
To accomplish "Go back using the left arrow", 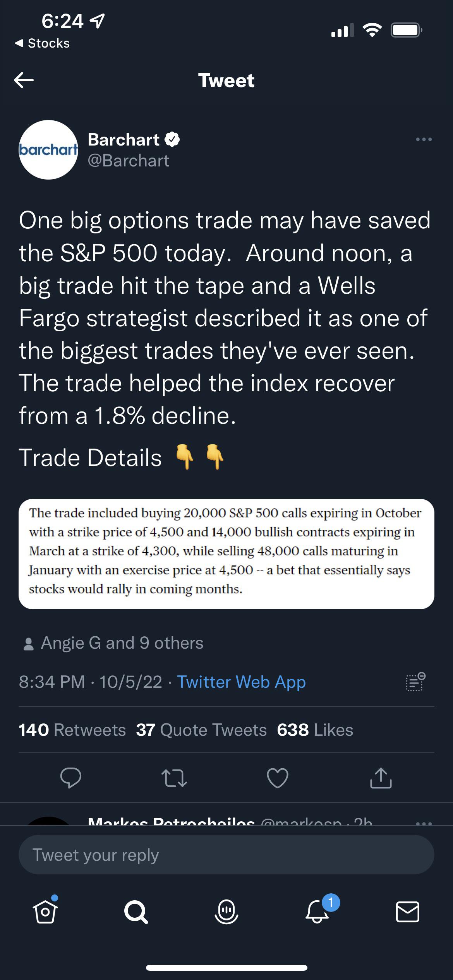I will pos(24,80).
